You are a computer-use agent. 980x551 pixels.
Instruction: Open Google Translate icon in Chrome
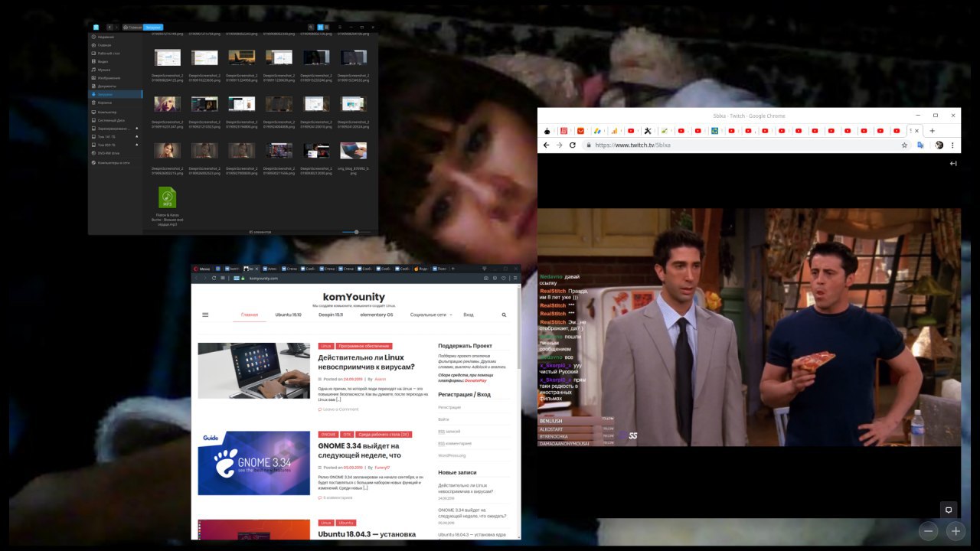click(x=921, y=145)
